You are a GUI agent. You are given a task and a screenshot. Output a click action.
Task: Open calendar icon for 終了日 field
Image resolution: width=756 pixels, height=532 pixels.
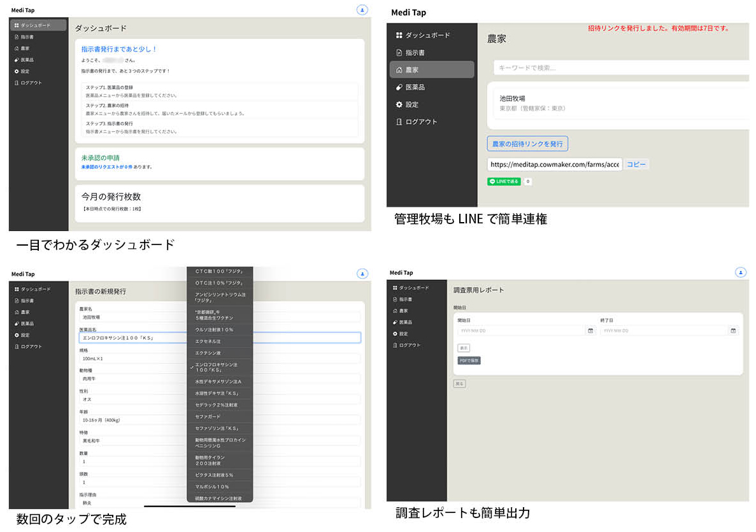733,331
